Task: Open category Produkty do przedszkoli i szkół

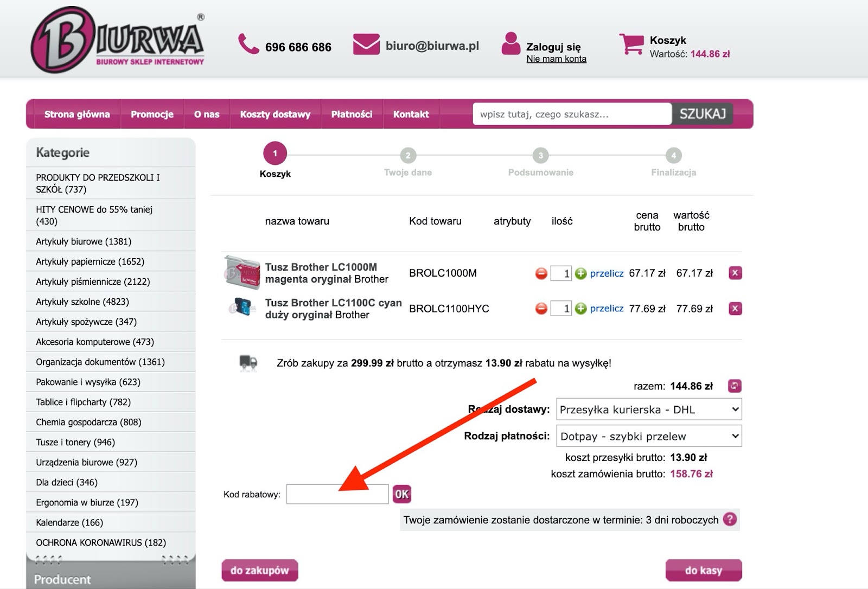Action: 111,183
